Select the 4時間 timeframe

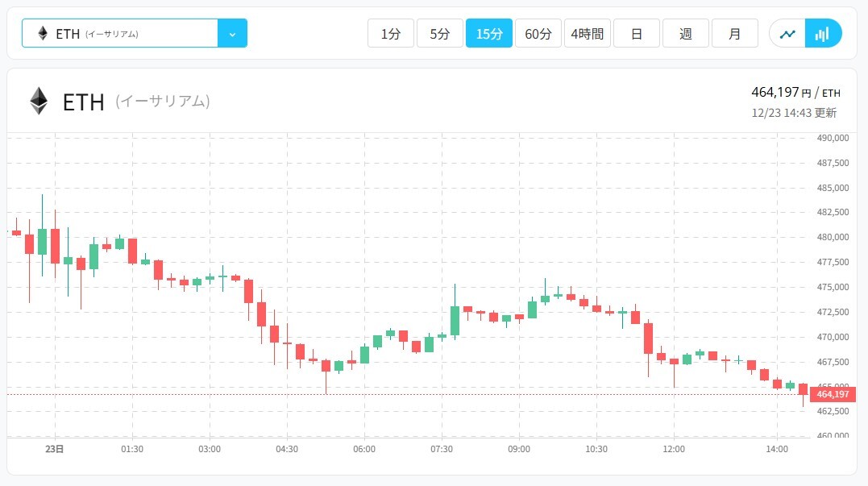pyautogui.click(x=588, y=34)
